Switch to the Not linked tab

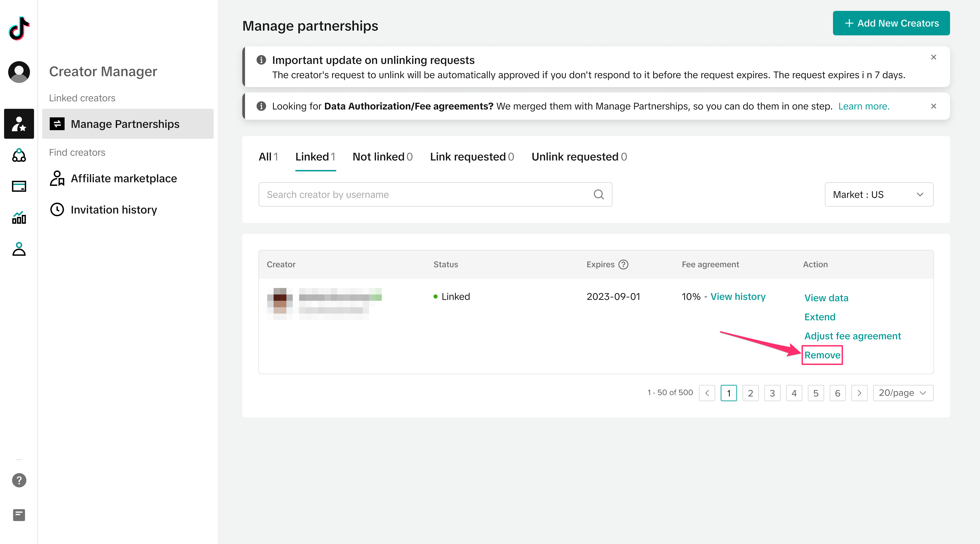pos(382,157)
